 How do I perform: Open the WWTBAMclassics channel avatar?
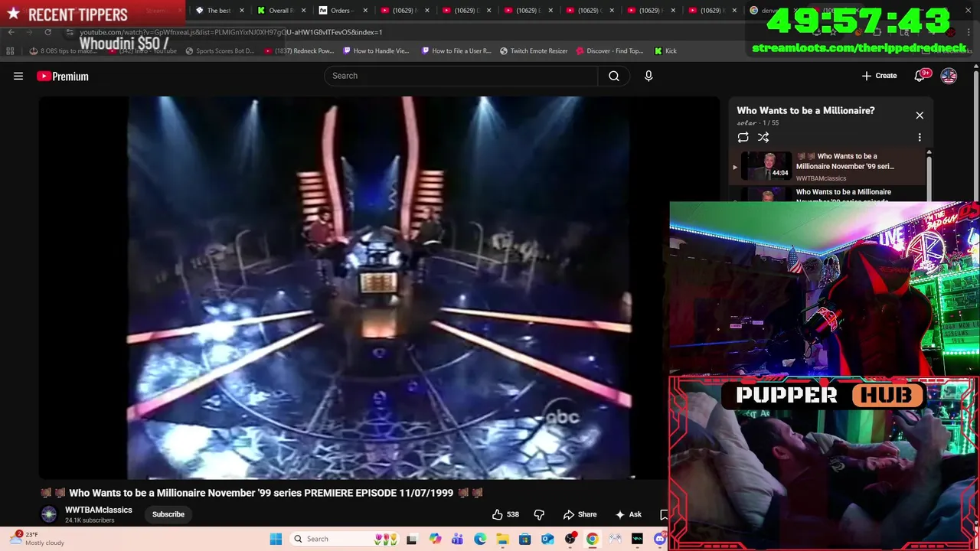[49, 514]
